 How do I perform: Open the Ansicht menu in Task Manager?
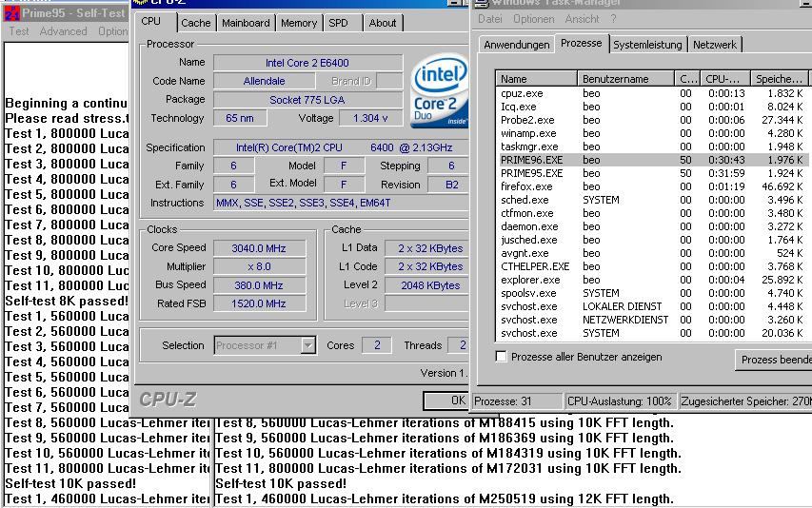click(x=582, y=19)
